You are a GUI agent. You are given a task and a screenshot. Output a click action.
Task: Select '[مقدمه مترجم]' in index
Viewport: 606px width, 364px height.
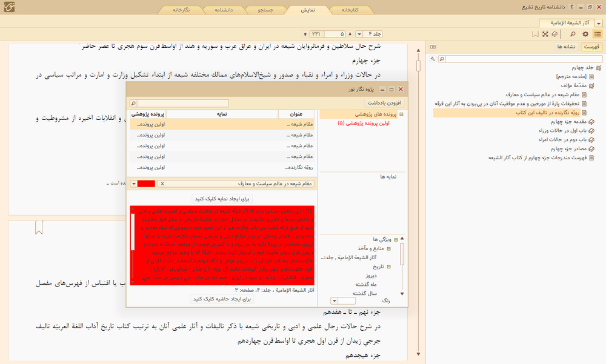[571, 76]
